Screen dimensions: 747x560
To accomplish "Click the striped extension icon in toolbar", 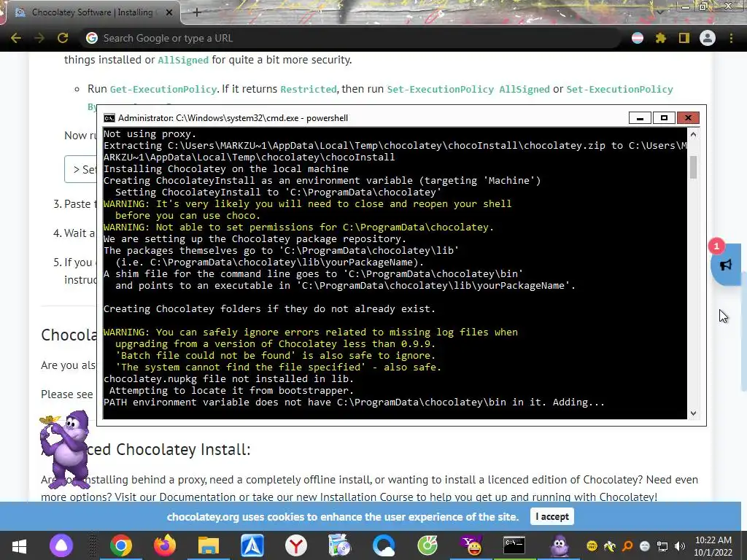I will click(x=638, y=38).
